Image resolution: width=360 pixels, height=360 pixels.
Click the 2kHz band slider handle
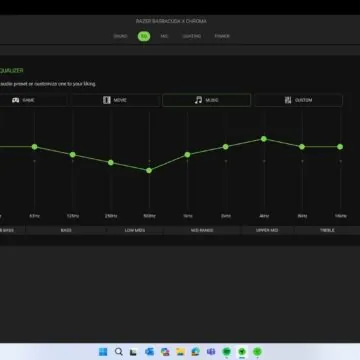coord(226,147)
